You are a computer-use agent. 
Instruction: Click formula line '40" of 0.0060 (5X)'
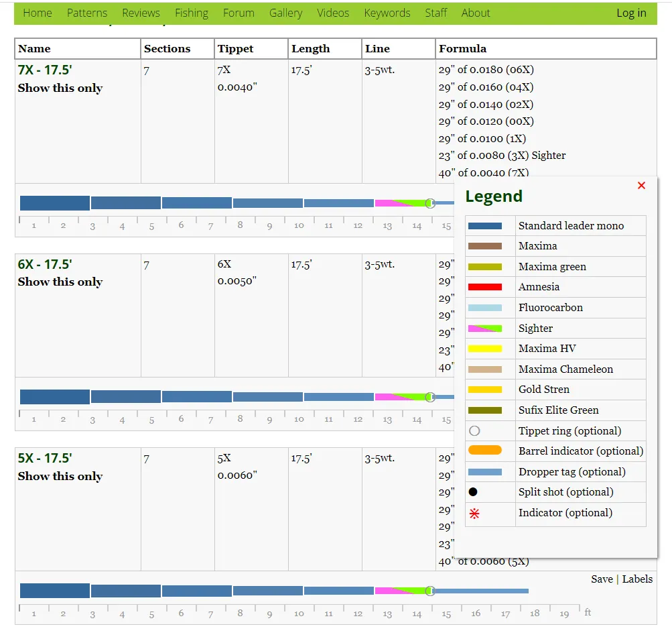(484, 561)
